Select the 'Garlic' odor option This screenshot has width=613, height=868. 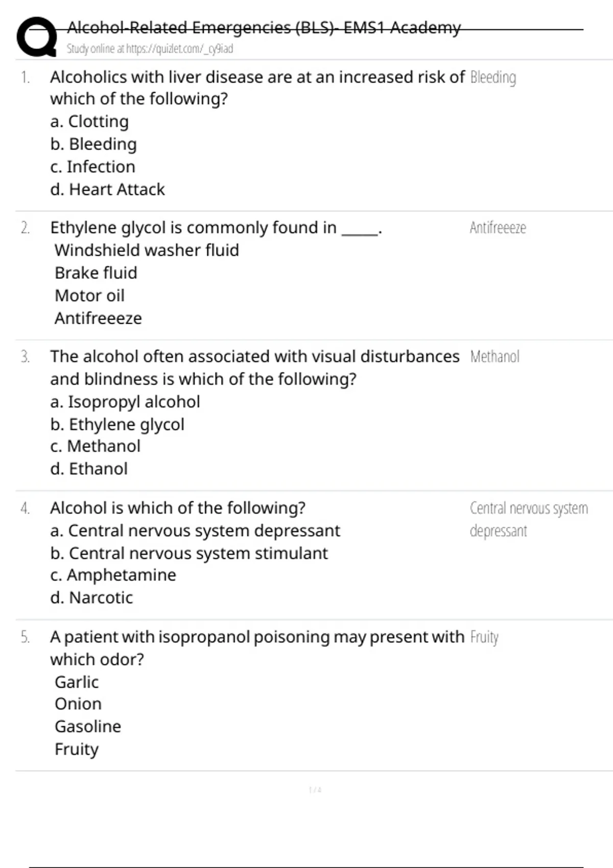pyautogui.click(x=77, y=682)
